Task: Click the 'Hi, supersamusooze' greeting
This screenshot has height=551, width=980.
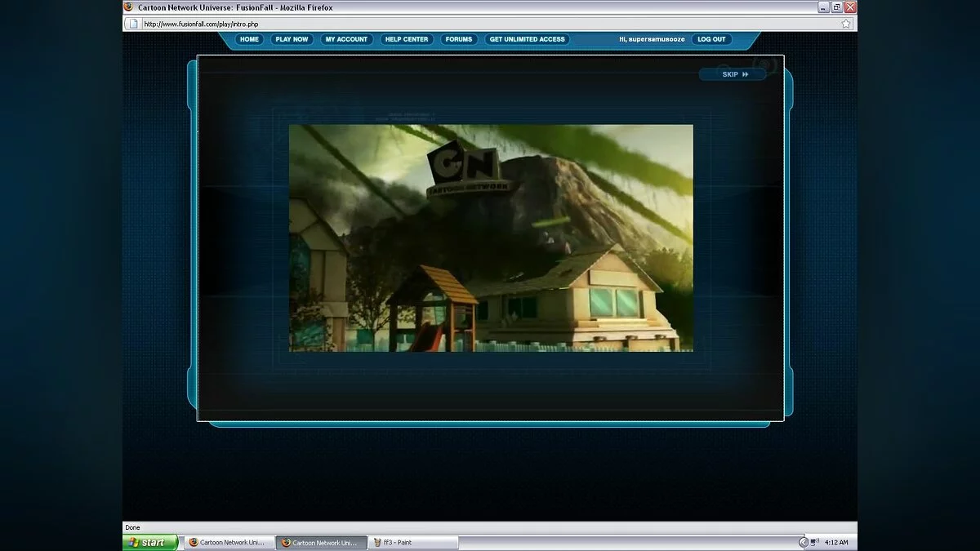Action: coord(652,39)
